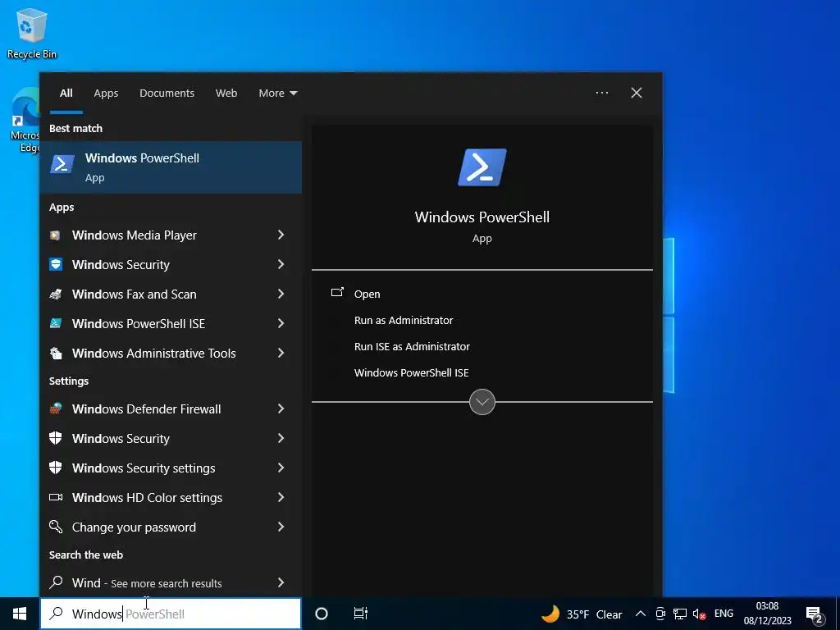This screenshot has height=630, width=840.
Task: Click the weather moon icon on taskbar
Action: pyautogui.click(x=550, y=614)
